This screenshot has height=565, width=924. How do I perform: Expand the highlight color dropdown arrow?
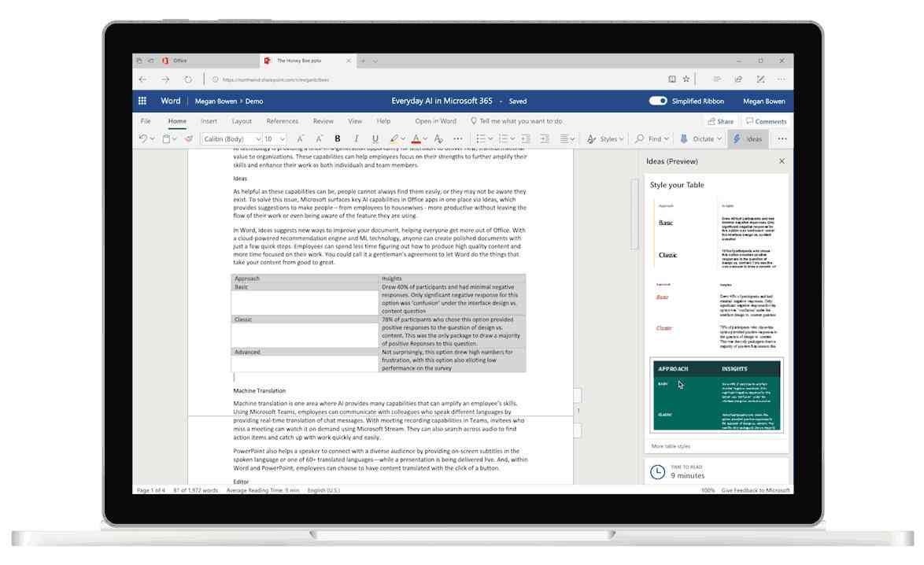[x=403, y=139]
